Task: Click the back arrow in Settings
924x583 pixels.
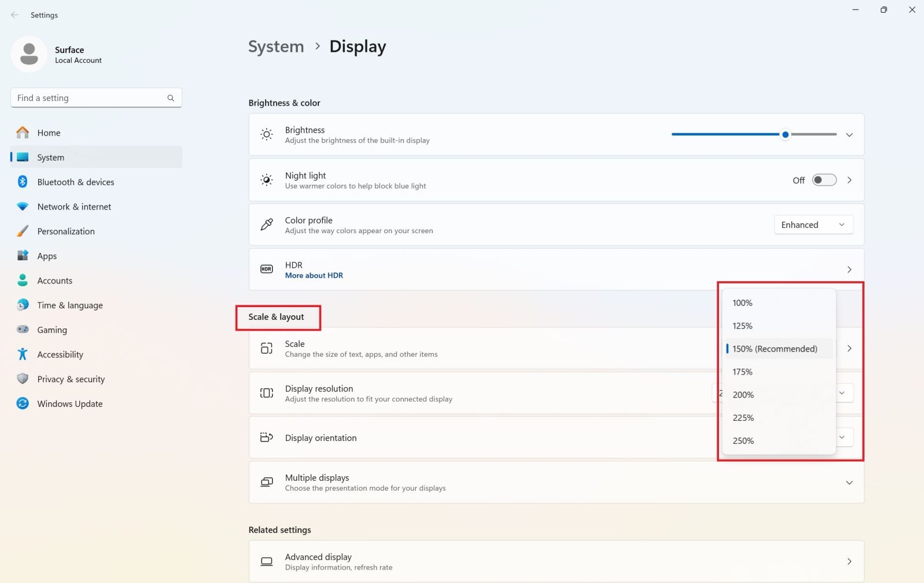Action: point(15,15)
